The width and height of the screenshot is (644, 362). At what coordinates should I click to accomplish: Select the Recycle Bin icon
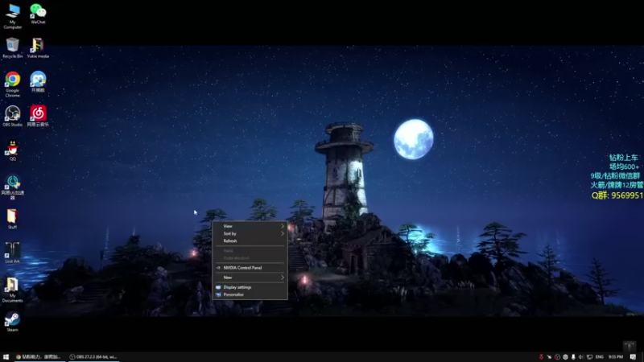pyautogui.click(x=13, y=48)
